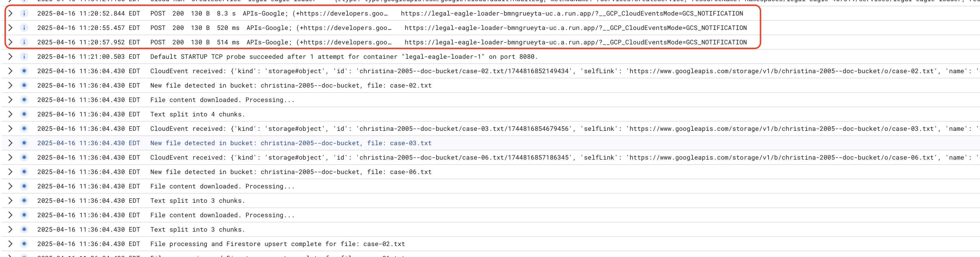
Task: Click info icon on STARTUP TCP probe row
Action: click(x=24, y=57)
